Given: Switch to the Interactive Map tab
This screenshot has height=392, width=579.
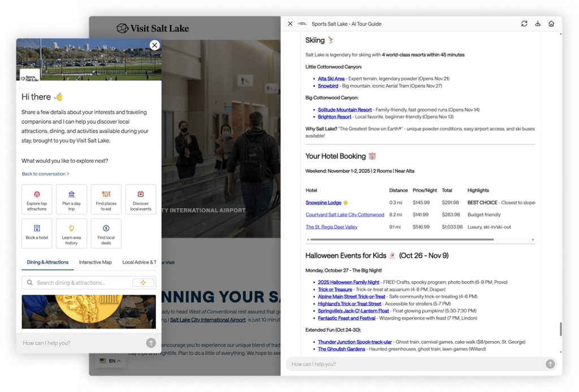Looking at the screenshot, I should (95, 262).
